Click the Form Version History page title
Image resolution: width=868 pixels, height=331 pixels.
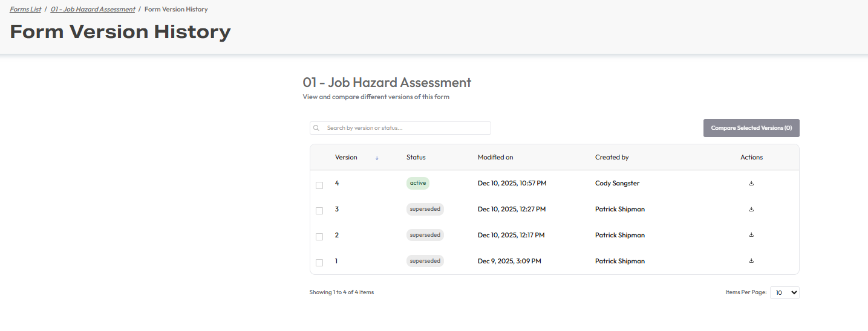120,31
